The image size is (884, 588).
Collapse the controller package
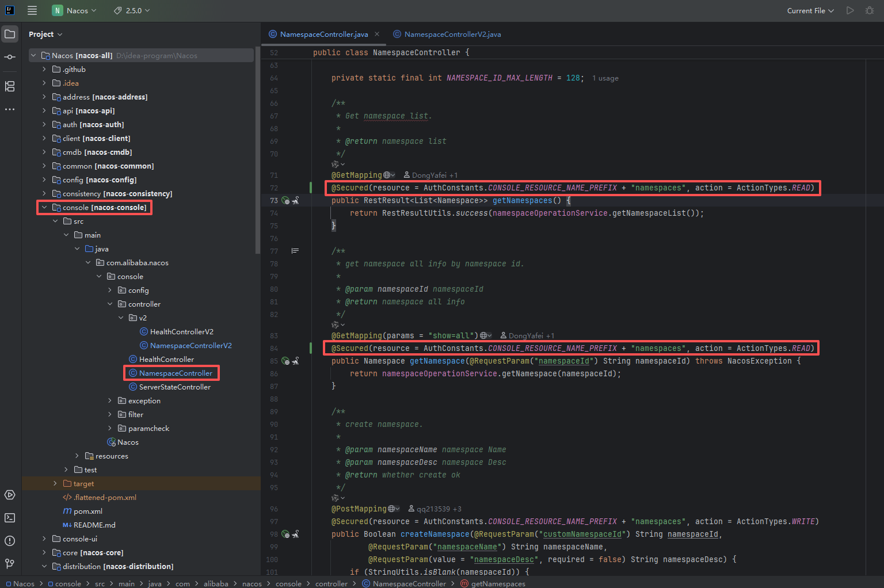point(110,304)
